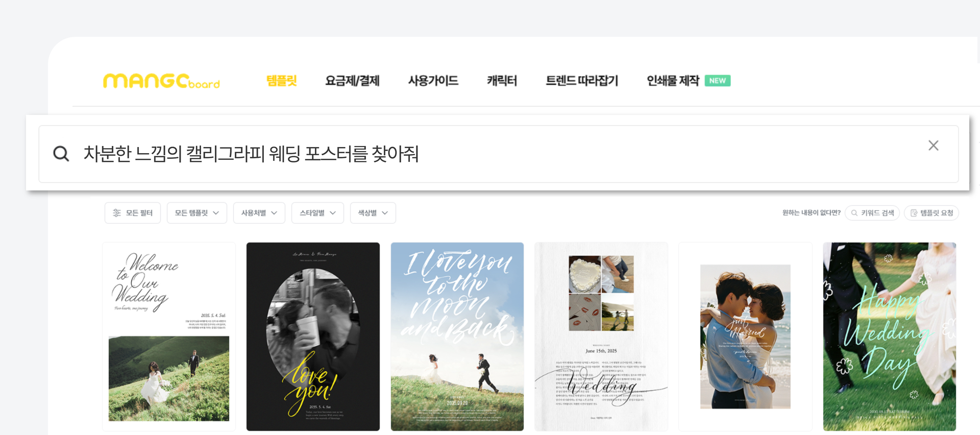Image resolution: width=980 pixels, height=435 pixels.
Task: Open the Welcome to Our Wedding template
Action: (x=169, y=336)
